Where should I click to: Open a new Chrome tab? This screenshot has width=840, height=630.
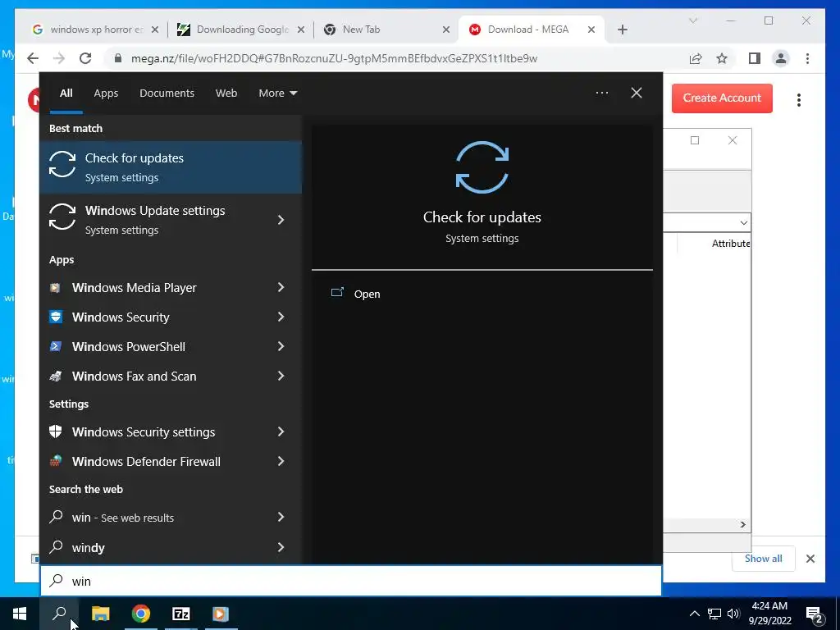[623, 30]
